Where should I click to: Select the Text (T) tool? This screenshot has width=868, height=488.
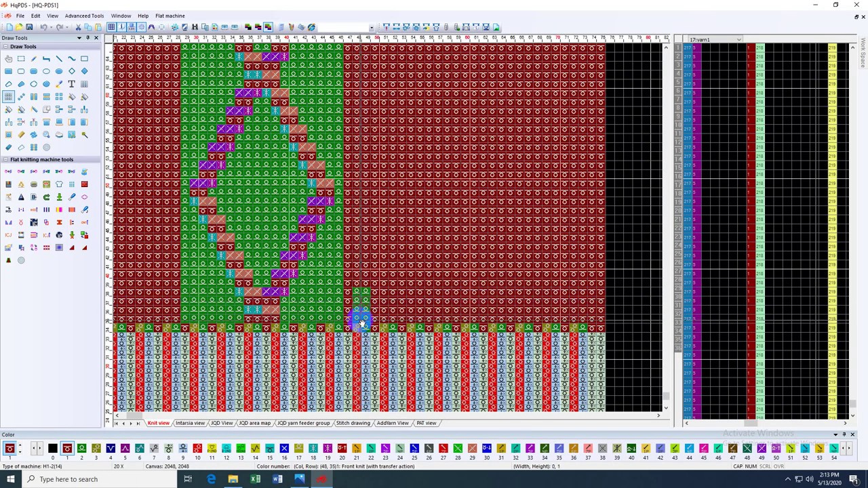point(72,83)
